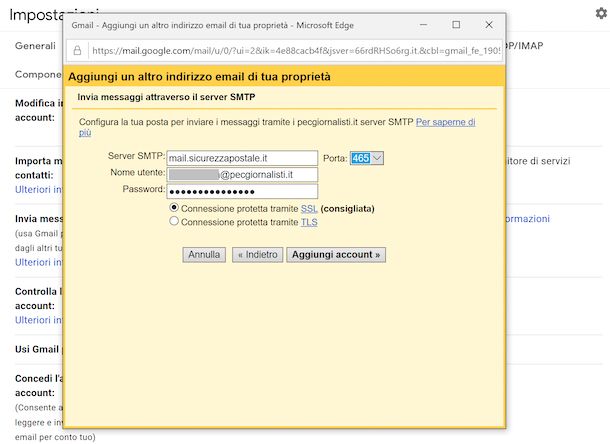Click the Annulla button
This screenshot has width=610, height=444.
204,255
